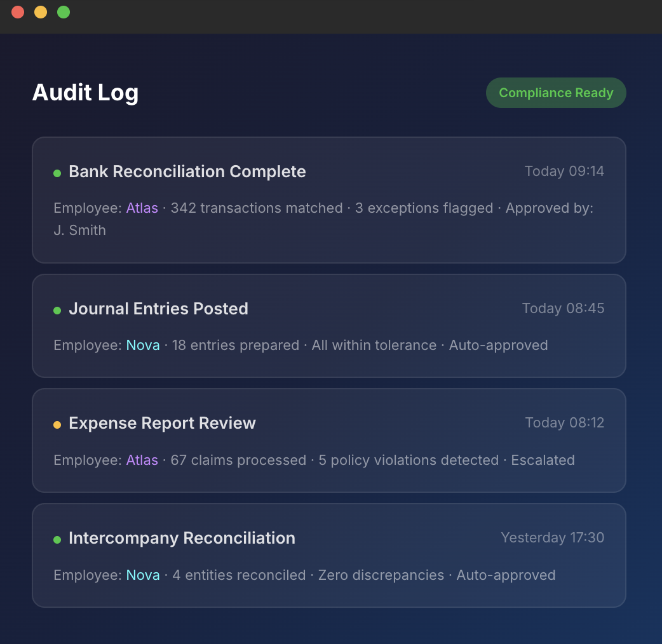The height and width of the screenshot is (644, 662).
Task: Expand the Expense Report Review entry for details
Action: click(329, 440)
